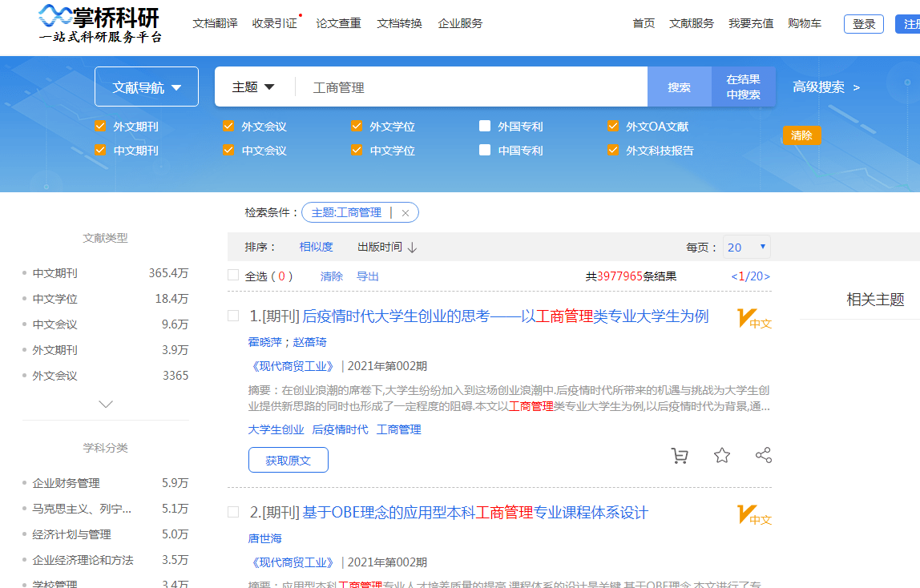Open 《现代商贸工业》 journal of first result

pyautogui.click(x=293, y=366)
